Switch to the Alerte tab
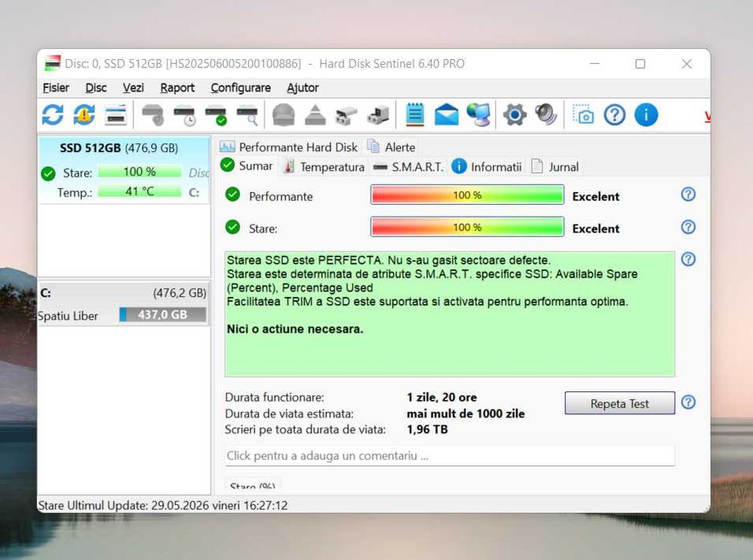753x560 pixels. click(391, 147)
